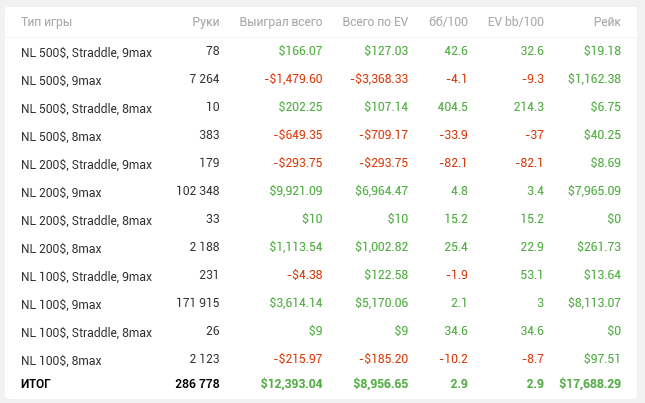Click the "Всего по EV" column header

click(375, 22)
